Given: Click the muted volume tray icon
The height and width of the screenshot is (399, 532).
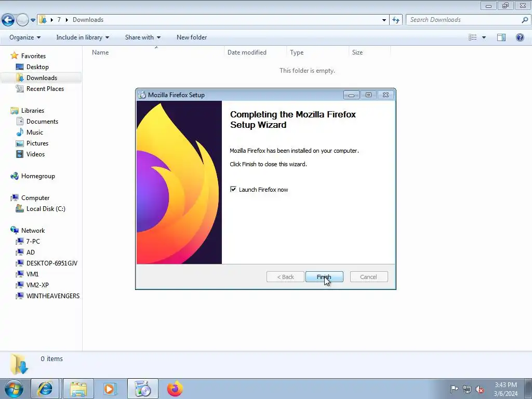Looking at the screenshot, I should pyautogui.click(x=480, y=389).
